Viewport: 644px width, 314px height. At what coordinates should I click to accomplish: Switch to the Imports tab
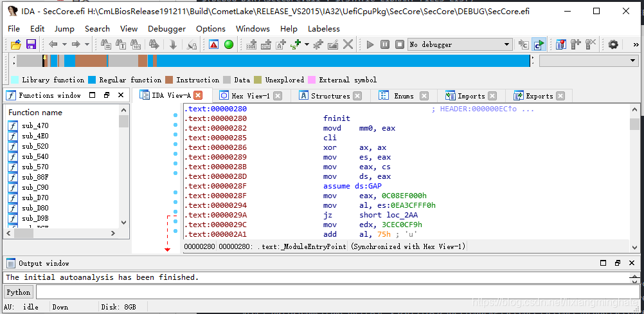471,96
